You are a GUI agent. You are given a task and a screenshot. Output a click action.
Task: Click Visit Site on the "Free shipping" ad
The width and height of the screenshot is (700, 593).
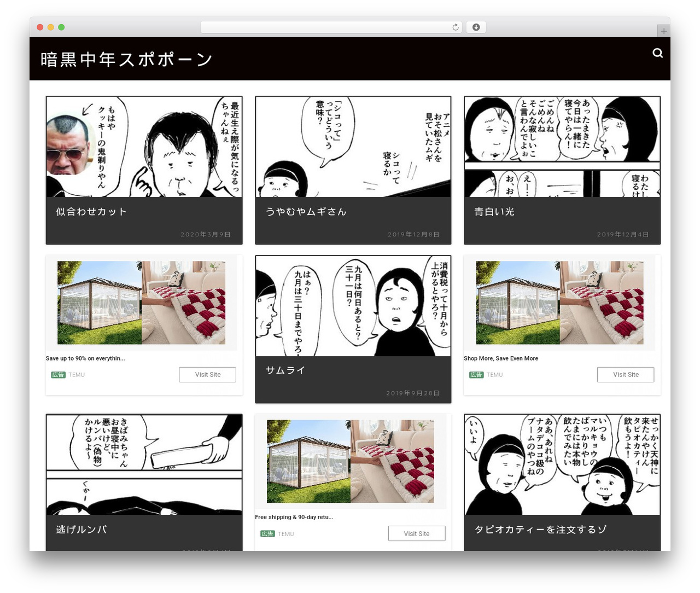tap(417, 533)
